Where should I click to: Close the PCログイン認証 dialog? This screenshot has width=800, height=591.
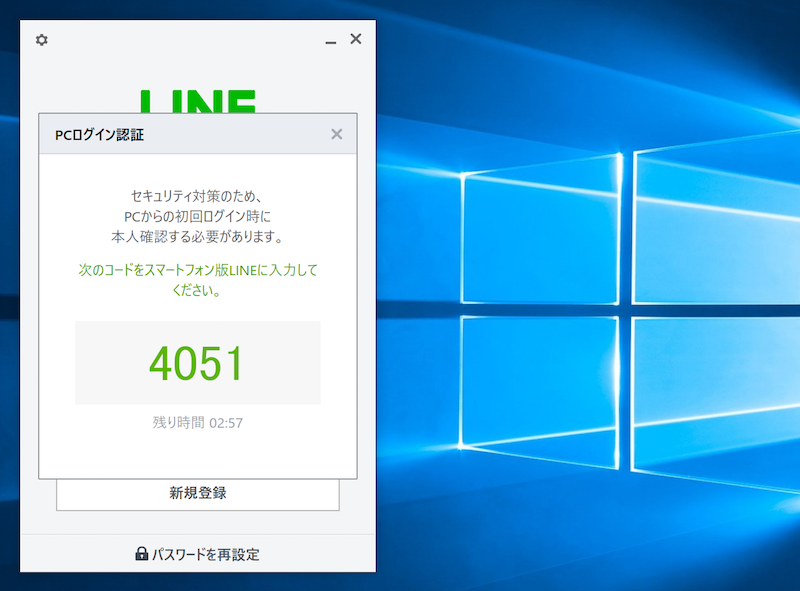point(336,134)
